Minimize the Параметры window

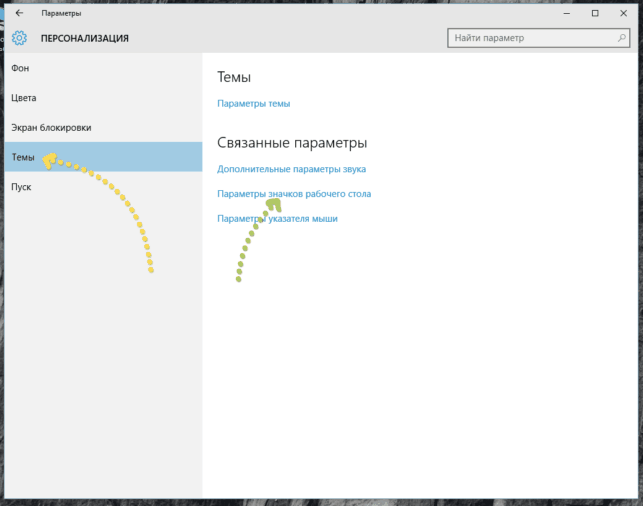tap(567, 14)
